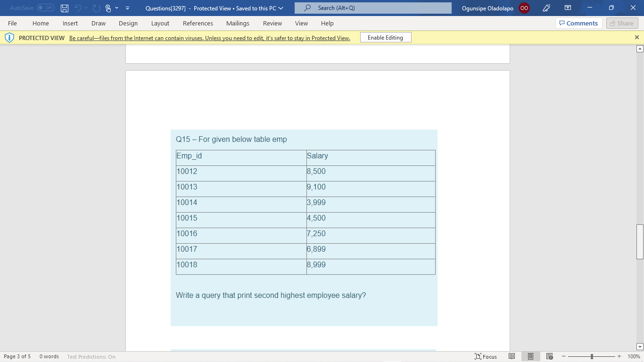Click the Save icon on Quick Access Toolbar
644x362 pixels.
(x=64, y=8)
